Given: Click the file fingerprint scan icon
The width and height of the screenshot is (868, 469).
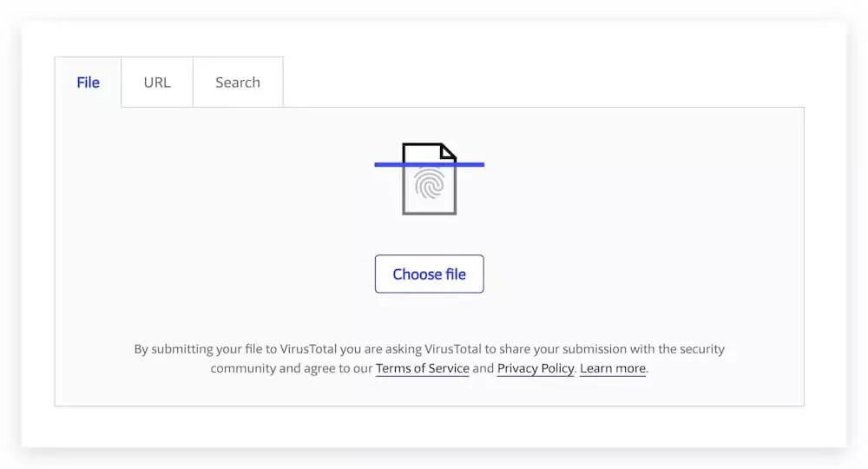Looking at the screenshot, I should [x=429, y=178].
